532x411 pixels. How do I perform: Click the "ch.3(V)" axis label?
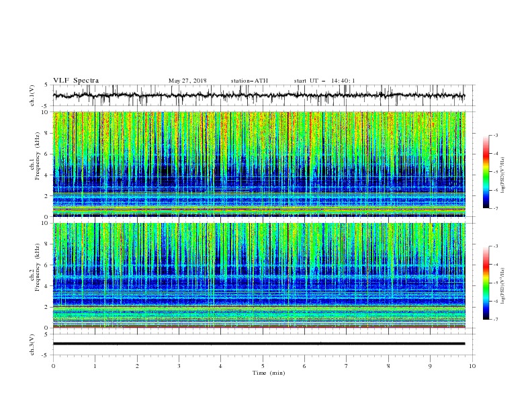[32, 345]
